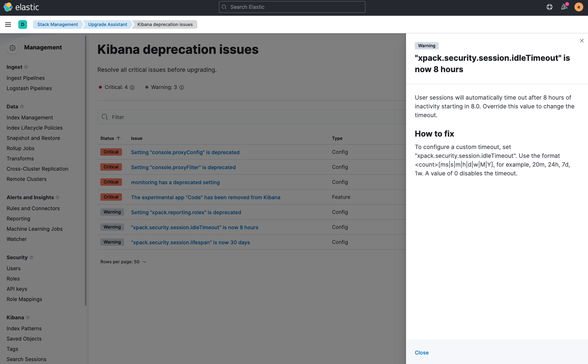This screenshot has width=588, height=364.
Task: Click the help icon next to Security heading
Action: pyautogui.click(x=32, y=257)
